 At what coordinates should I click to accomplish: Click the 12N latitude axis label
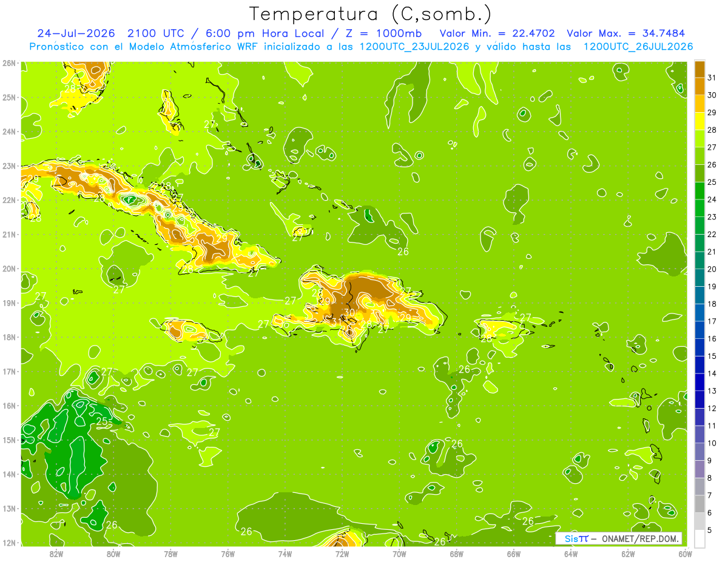click(x=9, y=543)
